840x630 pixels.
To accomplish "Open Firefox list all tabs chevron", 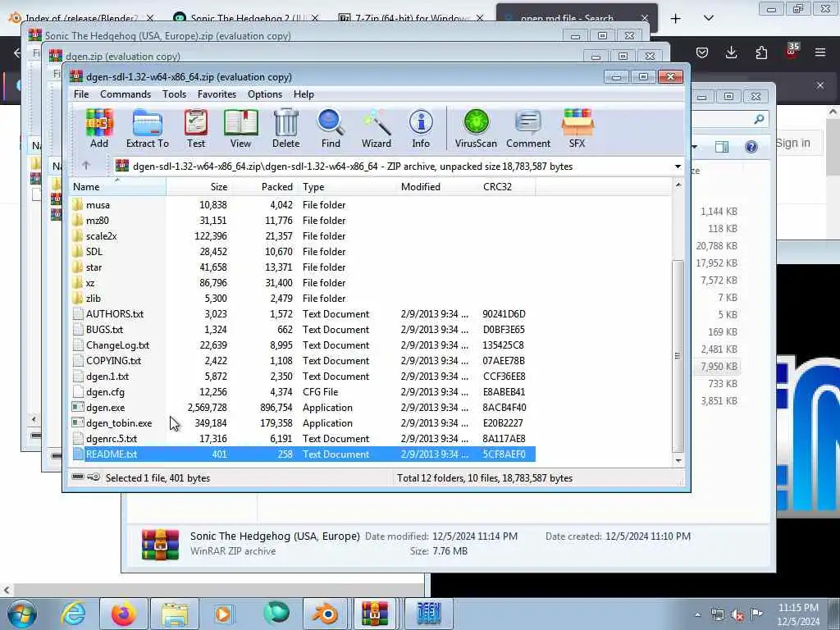I will (x=708, y=18).
